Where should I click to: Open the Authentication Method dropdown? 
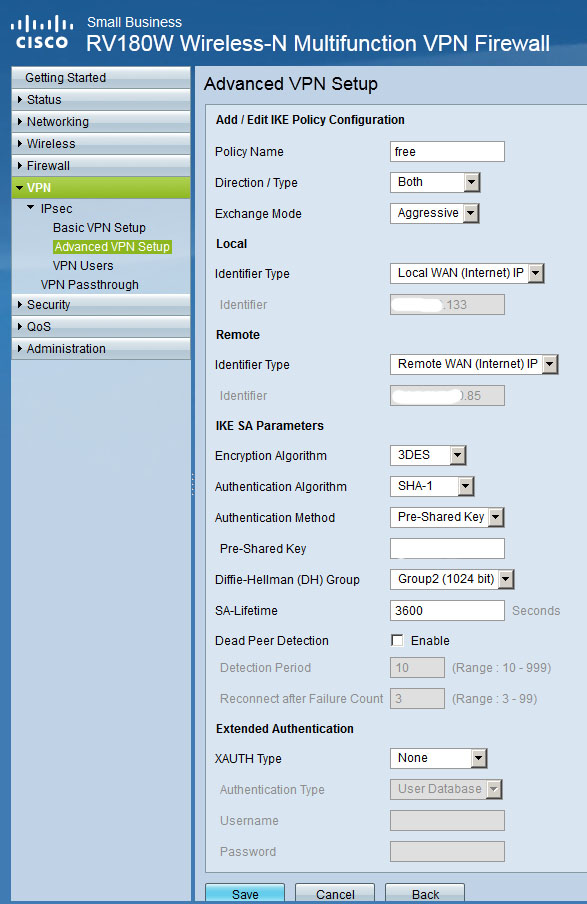447,517
